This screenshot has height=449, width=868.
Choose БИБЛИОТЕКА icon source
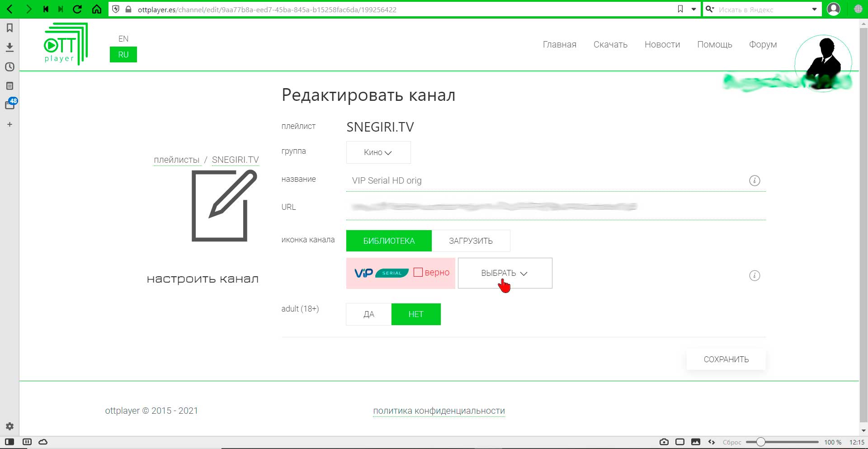(389, 241)
